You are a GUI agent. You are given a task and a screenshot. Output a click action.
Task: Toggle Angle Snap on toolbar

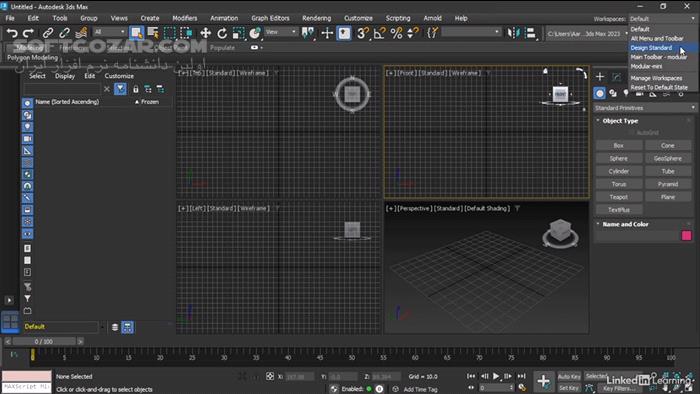tap(379, 33)
